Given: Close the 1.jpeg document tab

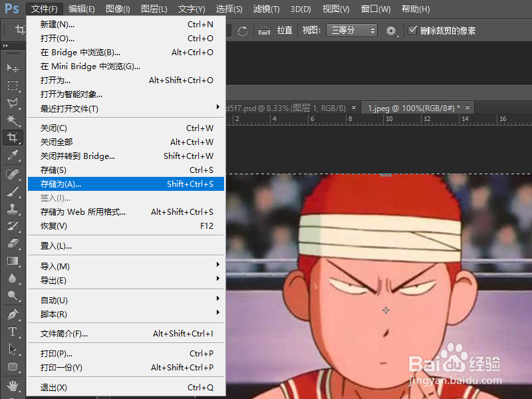Looking at the screenshot, I should (x=467, y=108).
